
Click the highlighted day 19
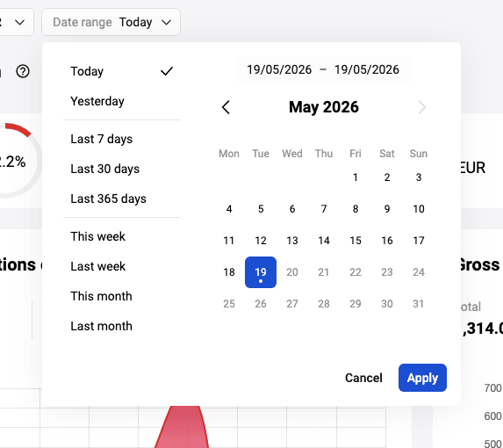pos(261,272)
